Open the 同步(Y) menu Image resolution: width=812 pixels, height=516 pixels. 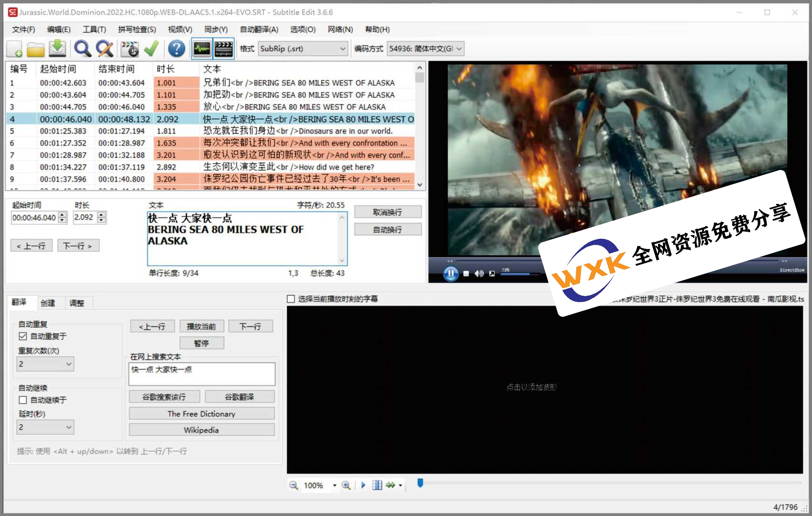click(216, 30)
